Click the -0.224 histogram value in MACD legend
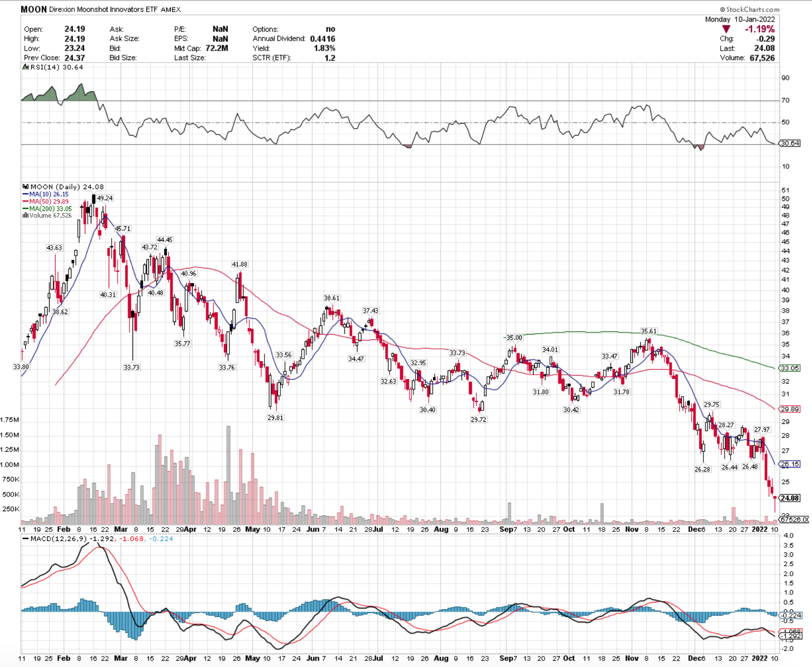 tap(161, 538)
